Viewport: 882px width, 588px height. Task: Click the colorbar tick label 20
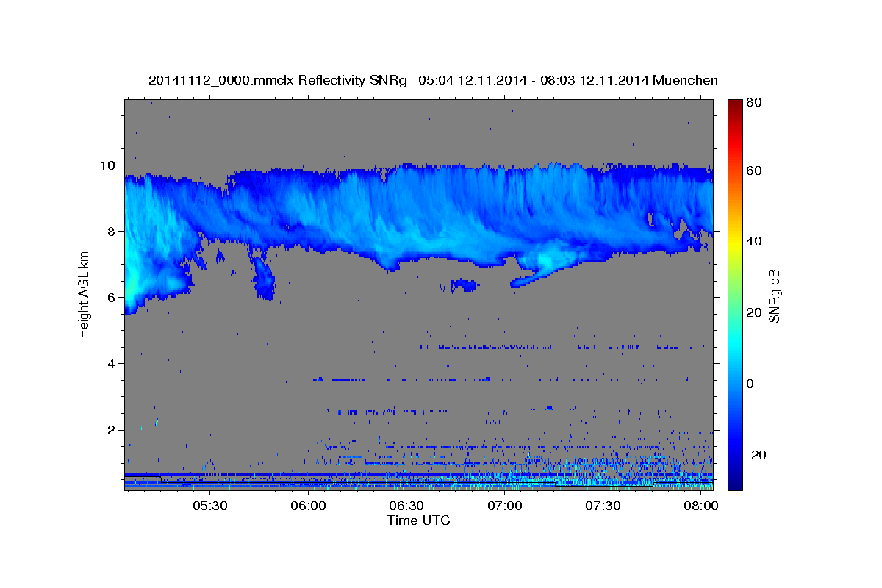(x=753, y=312)
